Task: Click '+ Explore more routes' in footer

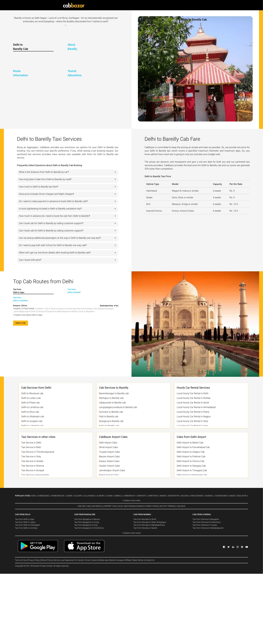Action: 131,533
